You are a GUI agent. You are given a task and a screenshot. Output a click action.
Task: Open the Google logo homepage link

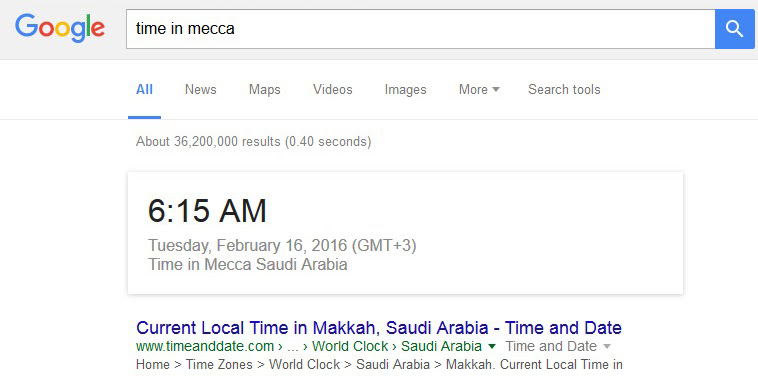click(60, 29)
